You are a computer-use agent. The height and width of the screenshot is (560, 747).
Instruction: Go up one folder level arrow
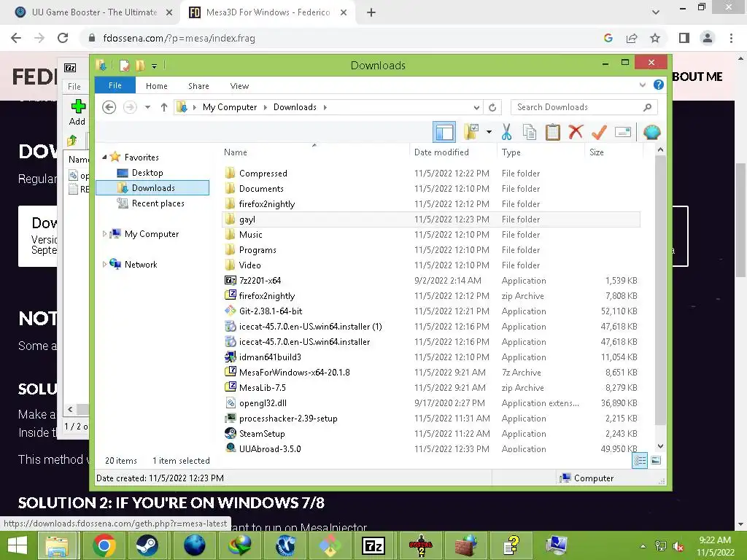click(164, 107)
